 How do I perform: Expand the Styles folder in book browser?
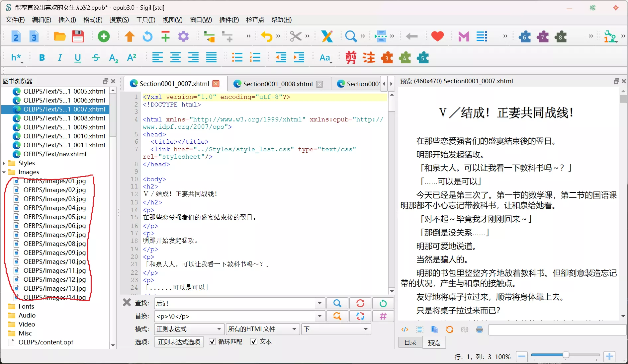(x=4, y=163)
